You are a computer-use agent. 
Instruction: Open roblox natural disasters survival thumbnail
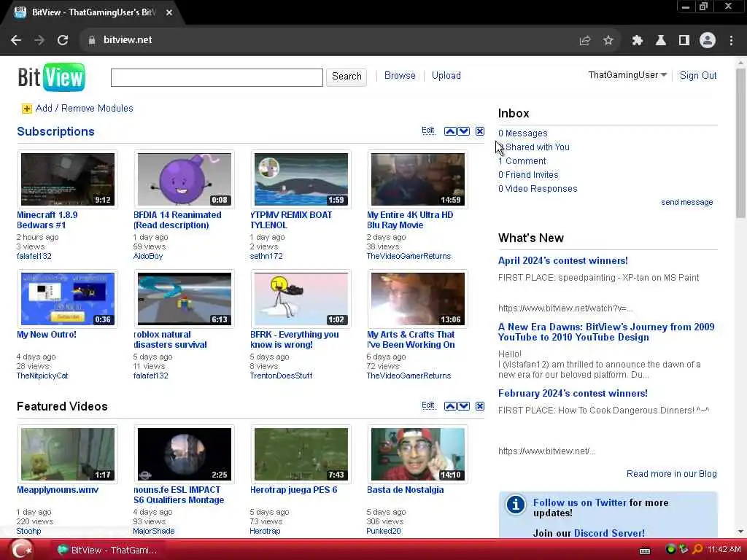(185, 299)
